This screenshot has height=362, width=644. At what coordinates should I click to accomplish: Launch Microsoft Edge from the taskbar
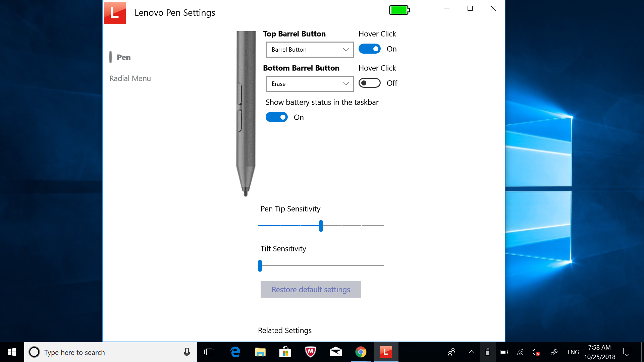[235, 352]
